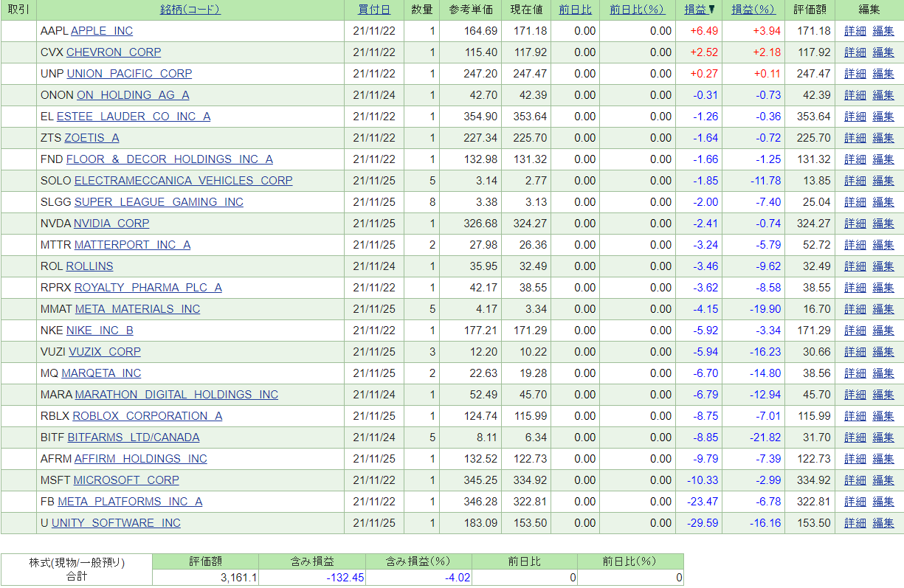
Task: Open MATTERPORT INC A link
Action: point(132,245)
